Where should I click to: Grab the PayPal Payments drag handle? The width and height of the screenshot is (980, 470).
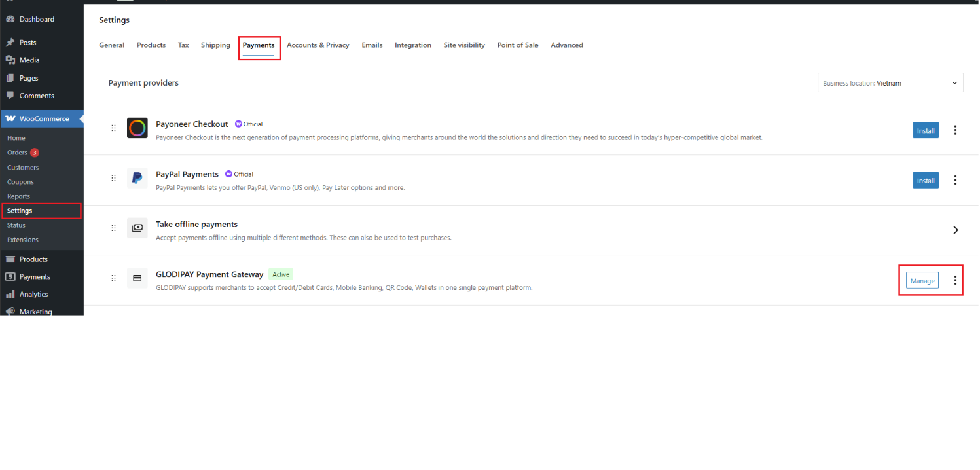pyautogui.click(x=113, y=178)
